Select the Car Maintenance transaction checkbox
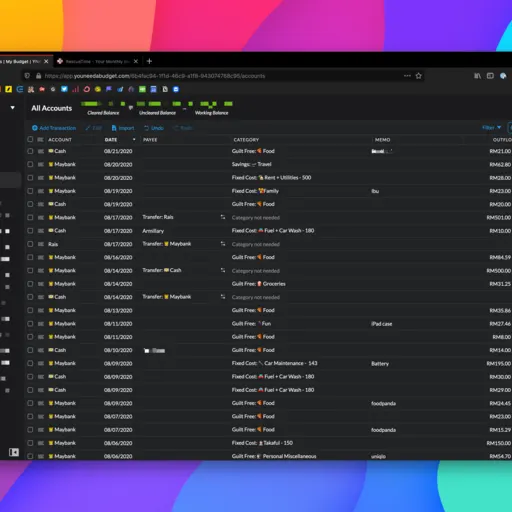 point(30,363)
